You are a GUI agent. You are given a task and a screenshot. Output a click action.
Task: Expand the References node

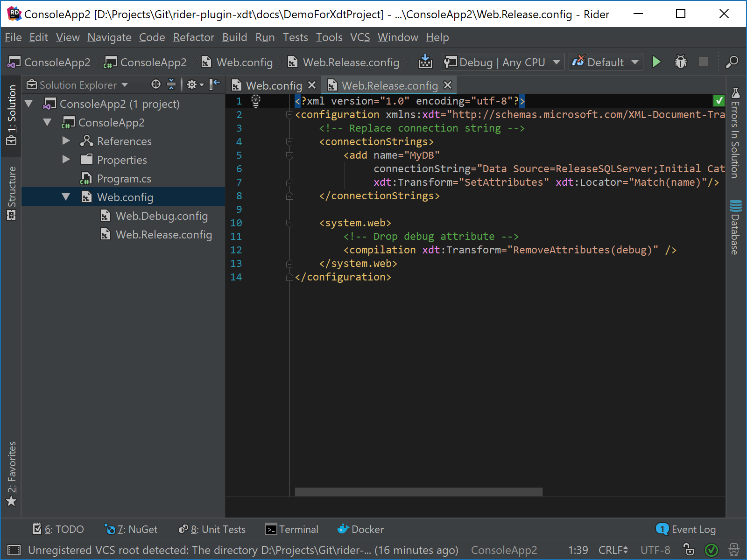tap(66, 141)
